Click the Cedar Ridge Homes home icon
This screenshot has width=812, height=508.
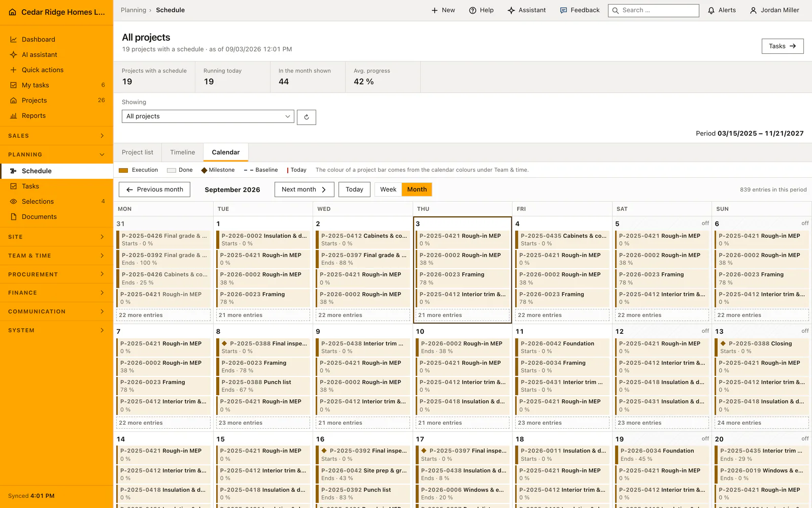pyautogui.click(x=13, y=12)
